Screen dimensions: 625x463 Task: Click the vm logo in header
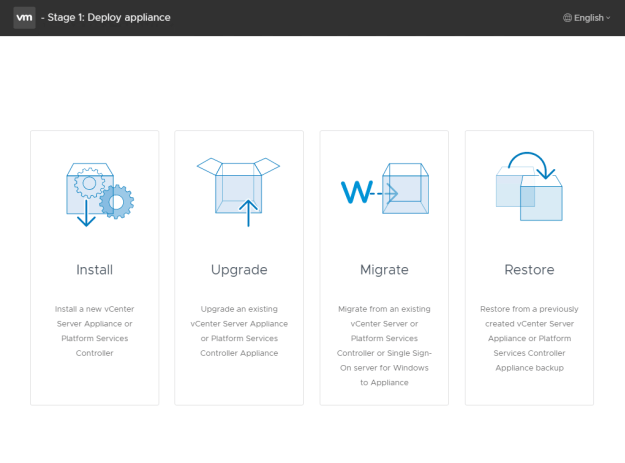pos(24,18)
